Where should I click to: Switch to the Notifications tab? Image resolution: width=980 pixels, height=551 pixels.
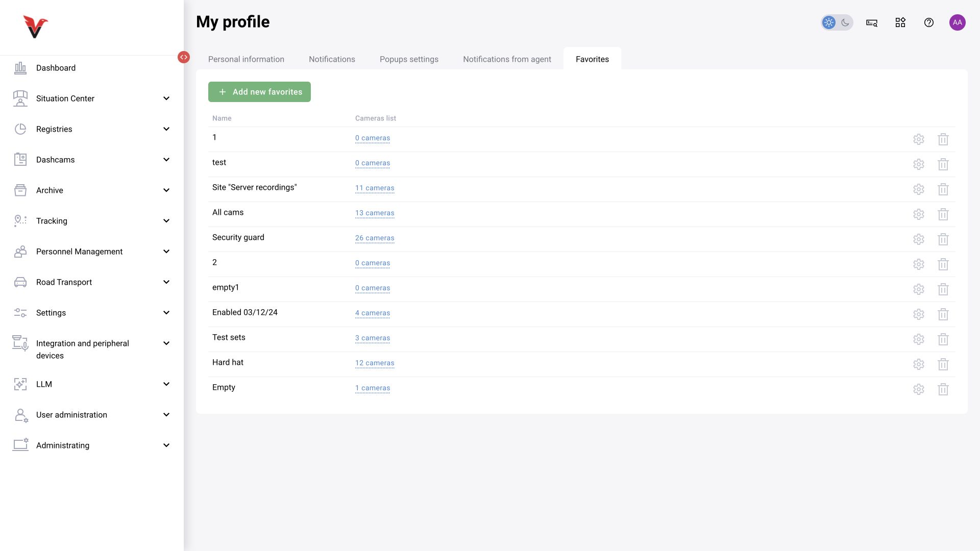pyautogui.click(x=332, y=59)
